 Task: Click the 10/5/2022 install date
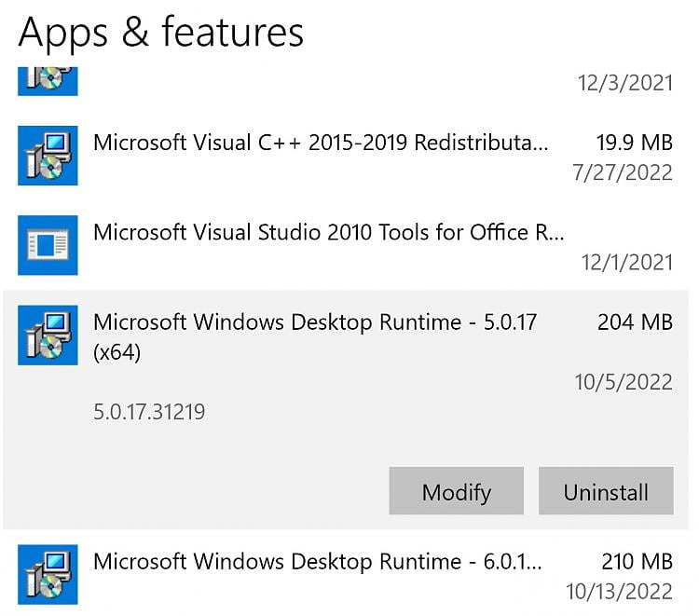[x=624, y=382]
